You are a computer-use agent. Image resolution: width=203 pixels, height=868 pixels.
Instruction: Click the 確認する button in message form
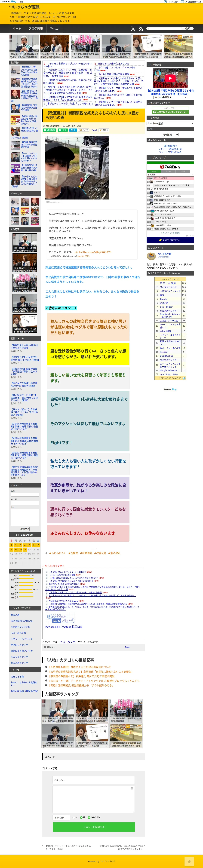pos(25,529)
